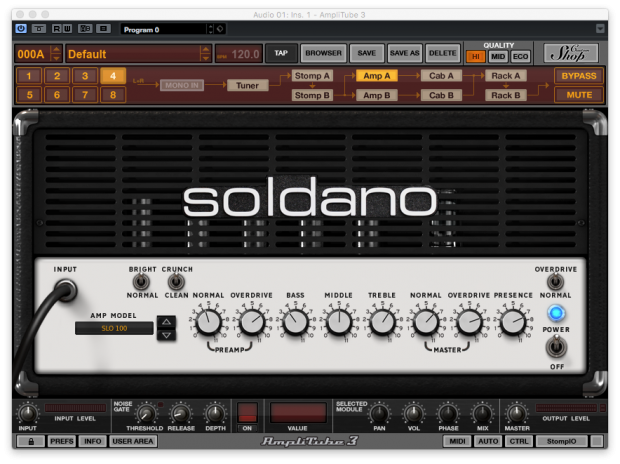Open the SLO 100 amp model selector
The image size is (620, 464).
point(114,328)
